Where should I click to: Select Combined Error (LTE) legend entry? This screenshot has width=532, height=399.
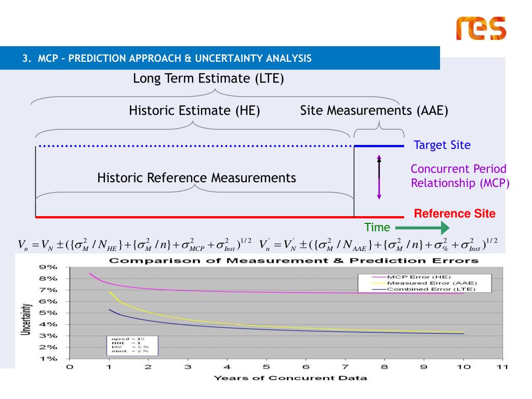pyautogui.click(x=424, y=289)
